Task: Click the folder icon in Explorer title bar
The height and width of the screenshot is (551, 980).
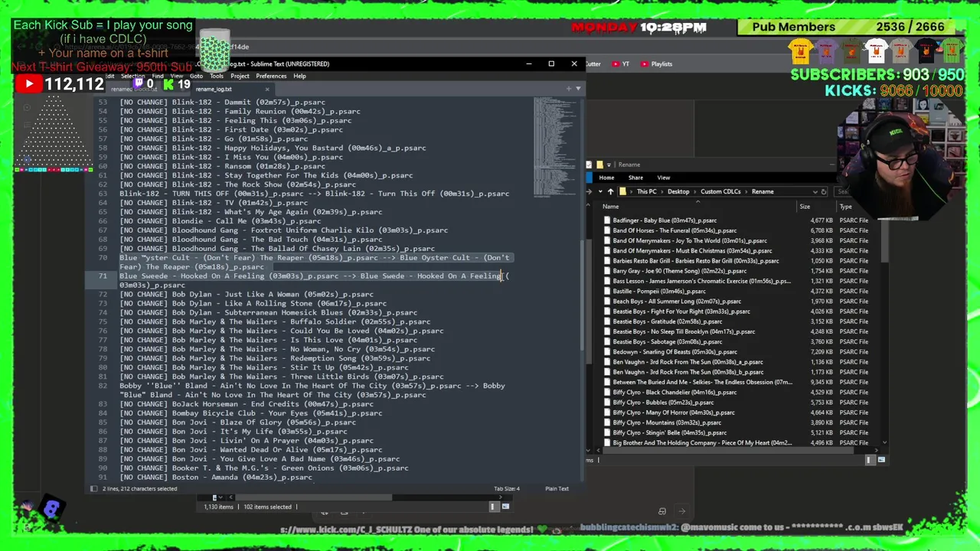Action: pyautogui.click(x=599, y=165)
